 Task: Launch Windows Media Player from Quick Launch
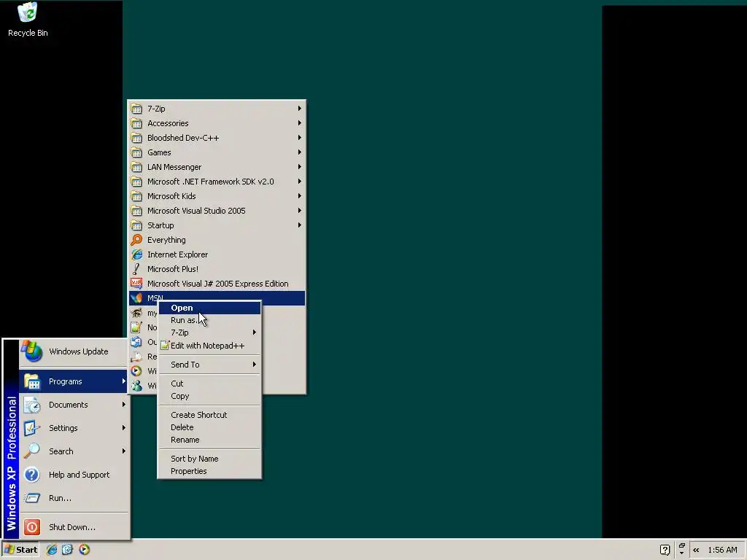click(84, 550)
